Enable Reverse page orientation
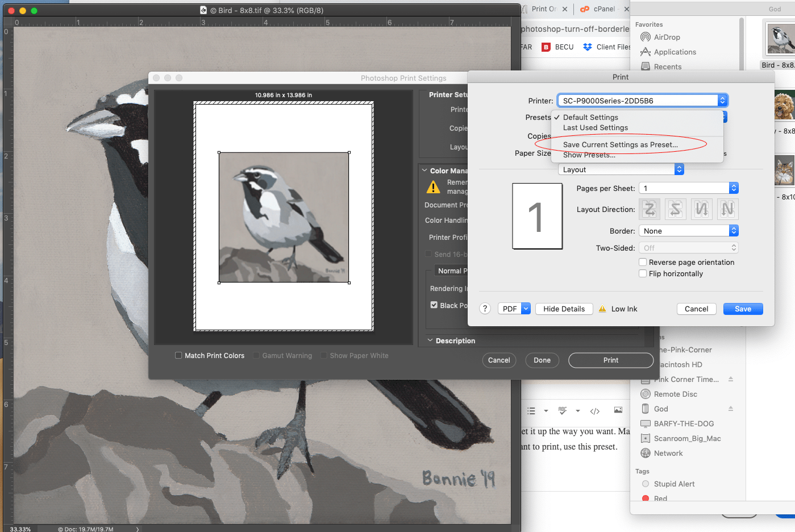This screenshot has height=532, width=795. point(643,262)
